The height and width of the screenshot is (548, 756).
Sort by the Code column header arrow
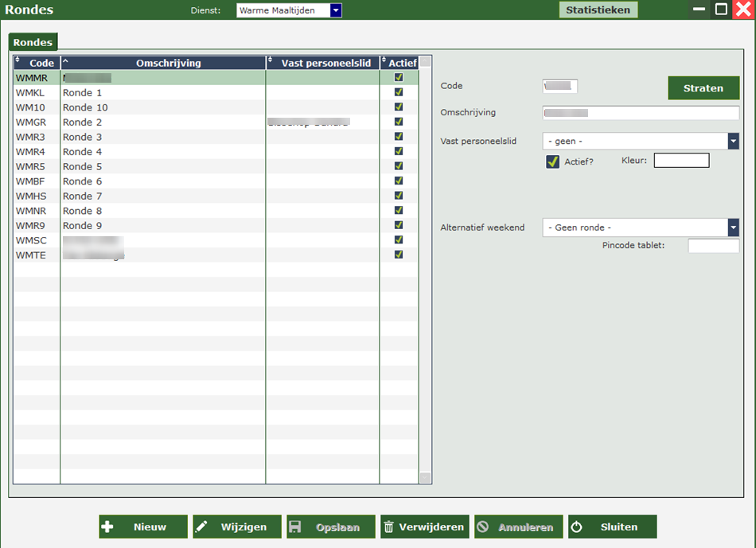click(x=18, y=60)
